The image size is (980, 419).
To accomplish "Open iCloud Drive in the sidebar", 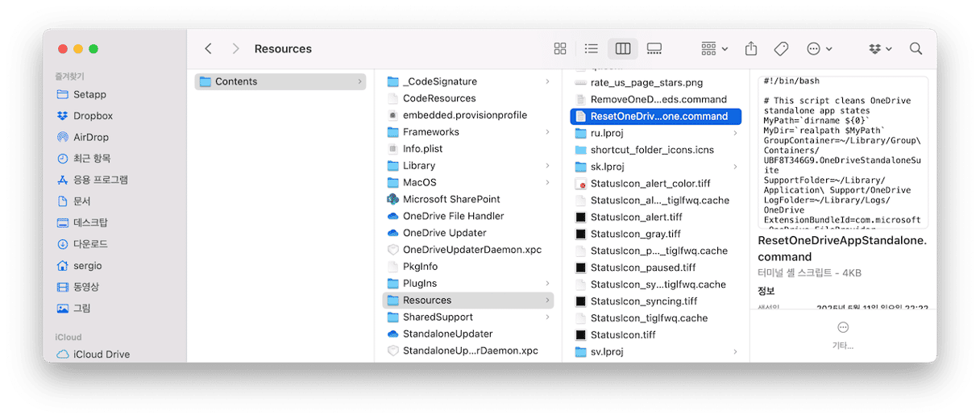I will pyautogui.click(x=101, y=354).
